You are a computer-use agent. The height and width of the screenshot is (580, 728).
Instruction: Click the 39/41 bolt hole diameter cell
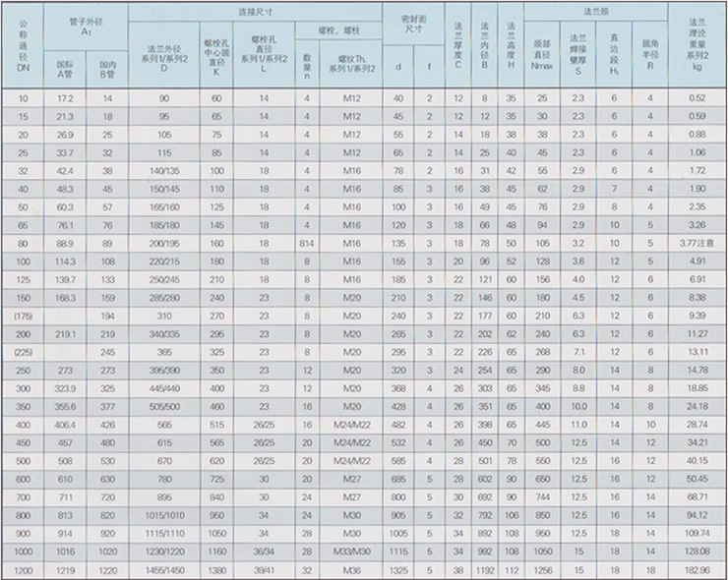click(x=264, y=570)
